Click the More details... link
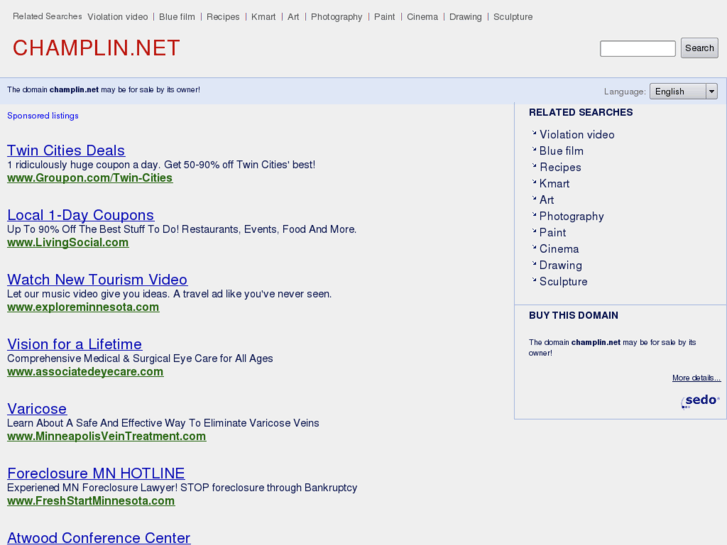This screenshot has width=727, height=545. pos(696,378)
